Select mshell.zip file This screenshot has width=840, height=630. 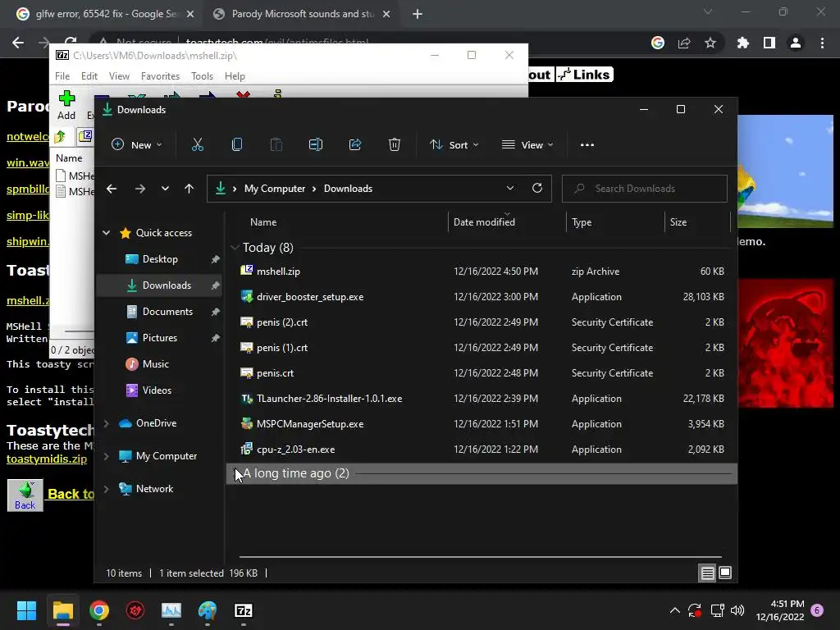tap(482, 271)
